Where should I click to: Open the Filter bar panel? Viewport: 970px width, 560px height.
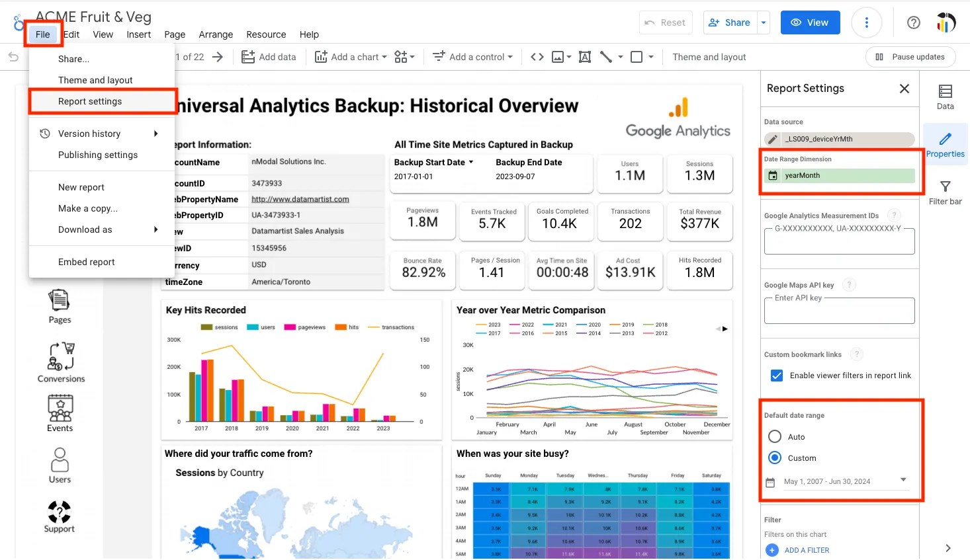coord(945,192)
